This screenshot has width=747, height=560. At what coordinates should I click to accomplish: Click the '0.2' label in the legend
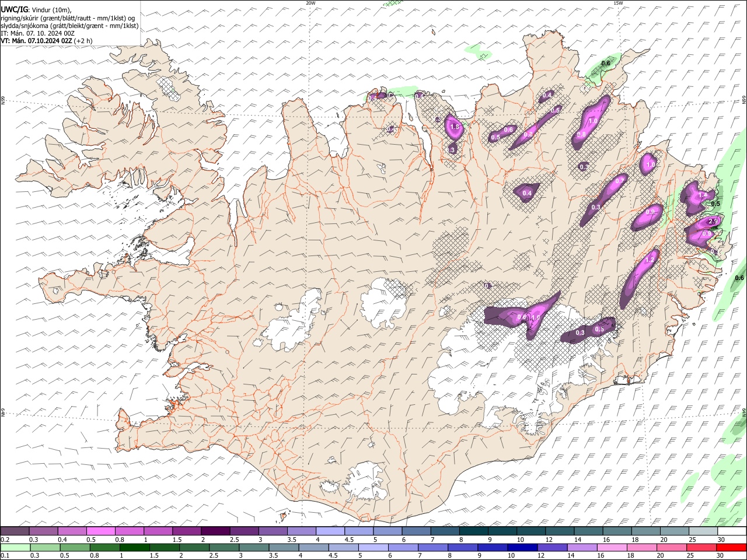coord(5,540)
